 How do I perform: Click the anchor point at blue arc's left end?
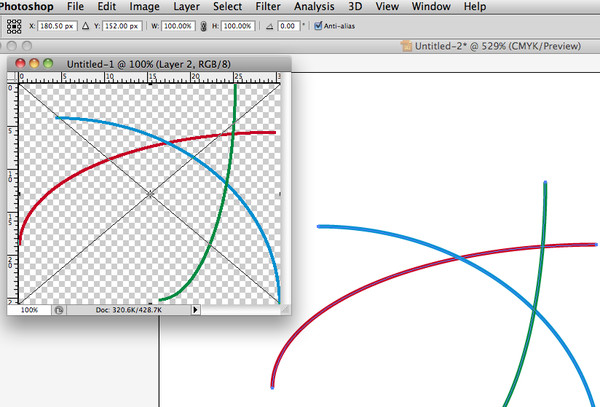pos(318,226)
